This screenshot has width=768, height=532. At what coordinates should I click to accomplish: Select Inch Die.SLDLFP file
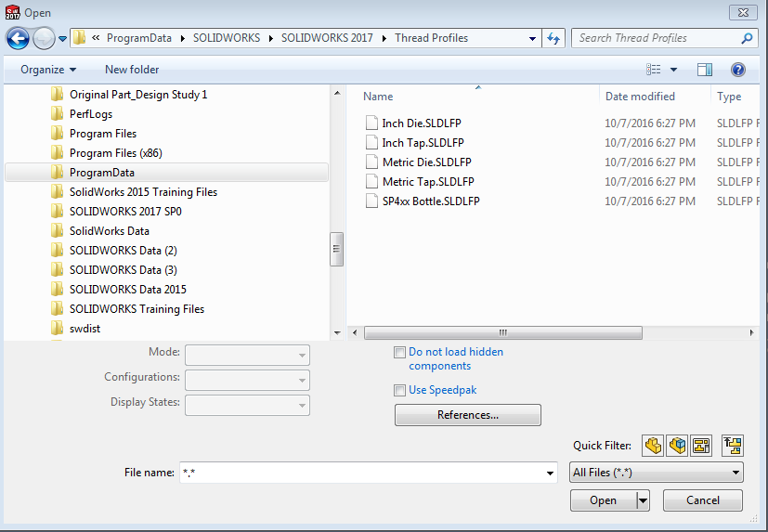pos(422,123)
